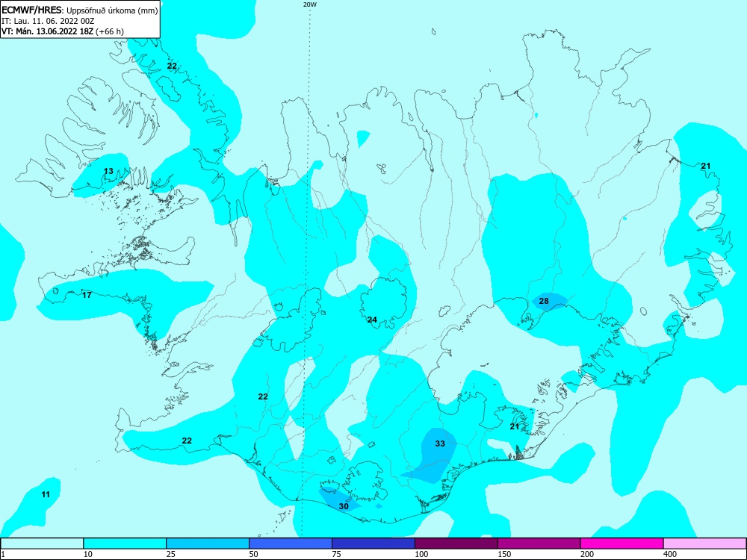Screen dimensions: 747x560
Task: Click the VT: Mán. 13.06.2022 18Z line
Action: 63,31
